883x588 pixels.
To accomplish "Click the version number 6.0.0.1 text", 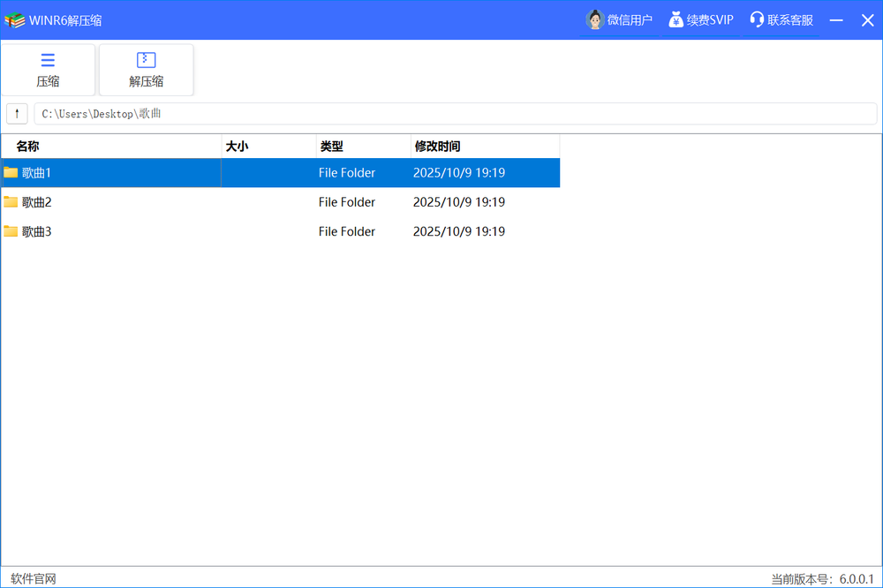I will click(x=856, y=579).
